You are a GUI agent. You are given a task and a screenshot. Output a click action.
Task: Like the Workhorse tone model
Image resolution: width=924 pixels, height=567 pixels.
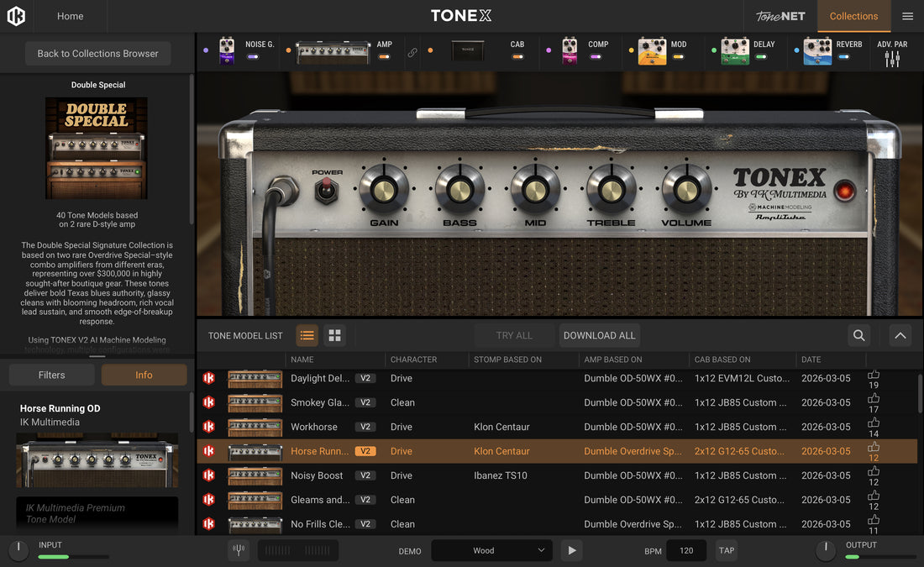pyautogui.click(x=874, y=423)
